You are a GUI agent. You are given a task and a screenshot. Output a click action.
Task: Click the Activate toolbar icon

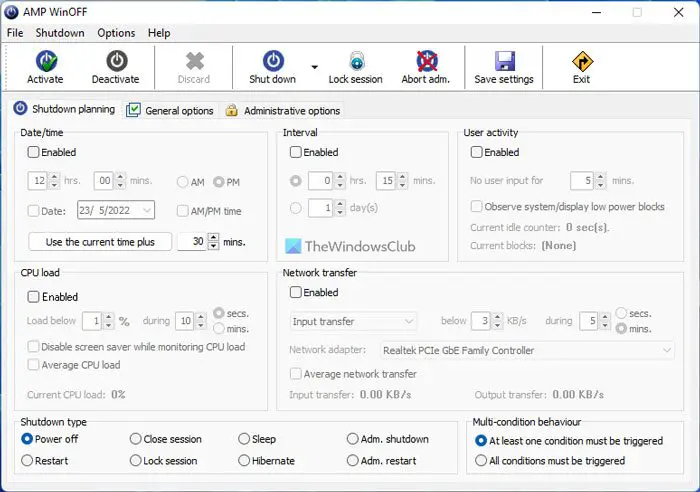tap(46, 61)
